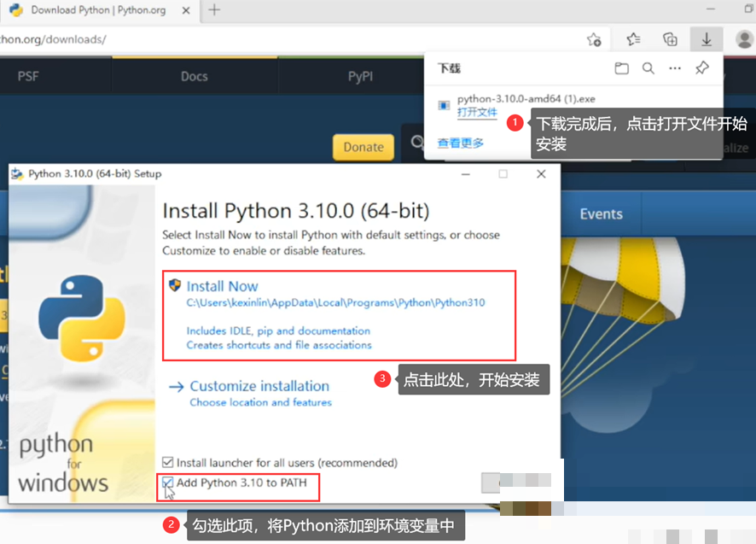Open the Collections icon in Edge toolbar
This screenshot has width=756, height=544.
click(670, 39)
